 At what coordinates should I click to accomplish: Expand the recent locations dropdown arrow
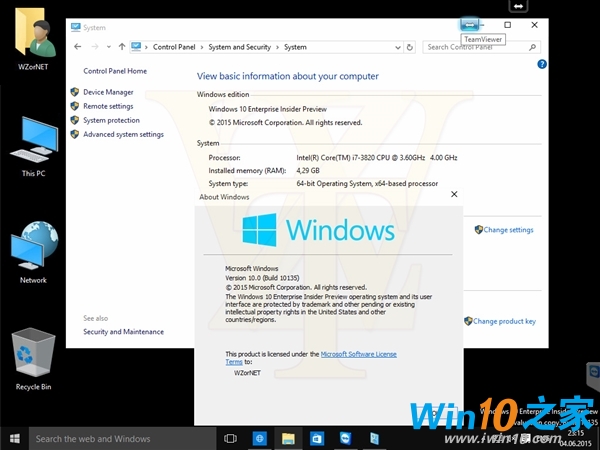point(108,46)
